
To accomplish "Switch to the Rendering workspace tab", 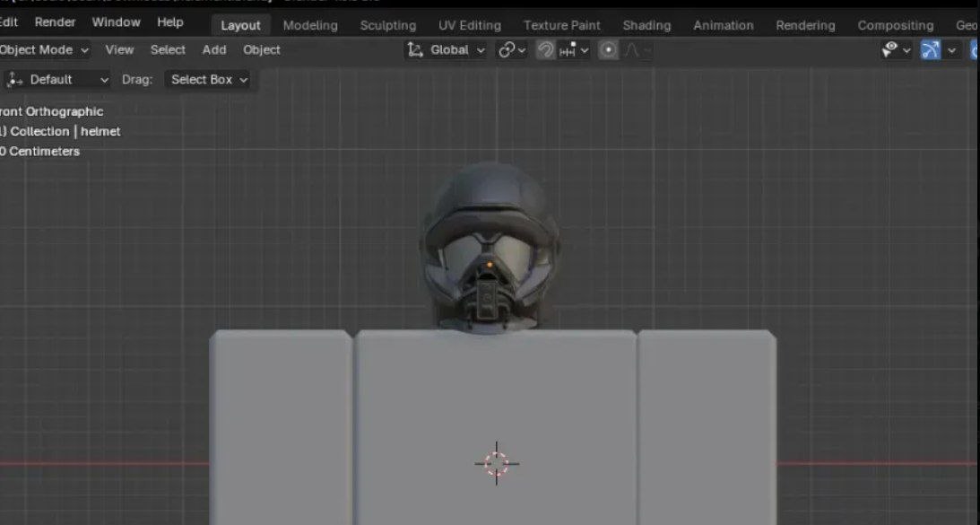I will [x=805, y=26].
